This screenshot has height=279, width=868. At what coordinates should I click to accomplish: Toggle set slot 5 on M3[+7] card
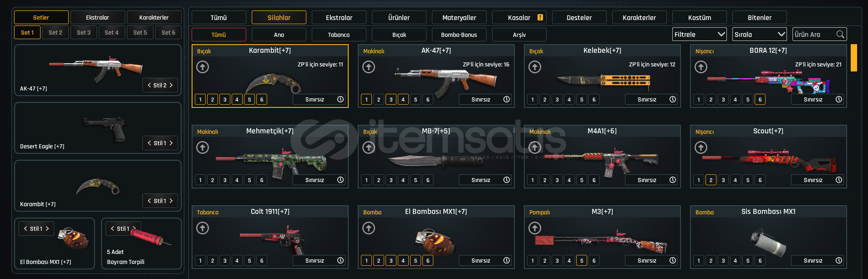click(582, 260)
